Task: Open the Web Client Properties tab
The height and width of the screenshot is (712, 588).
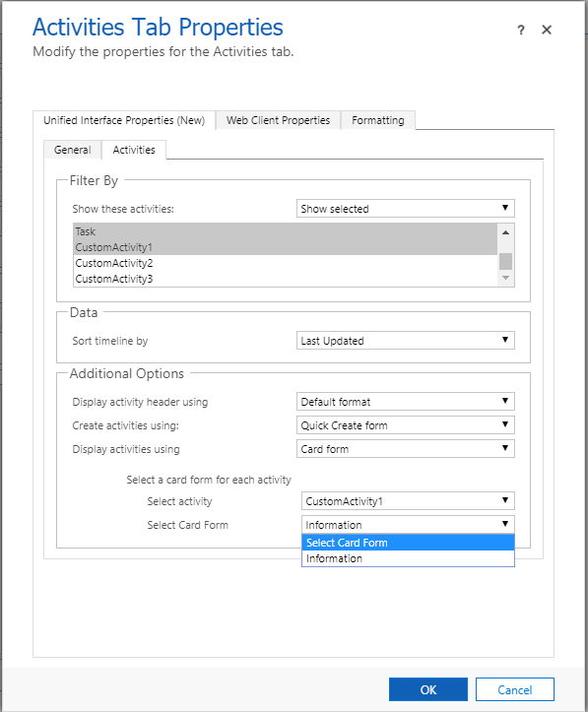Action: tap(278, 120)
